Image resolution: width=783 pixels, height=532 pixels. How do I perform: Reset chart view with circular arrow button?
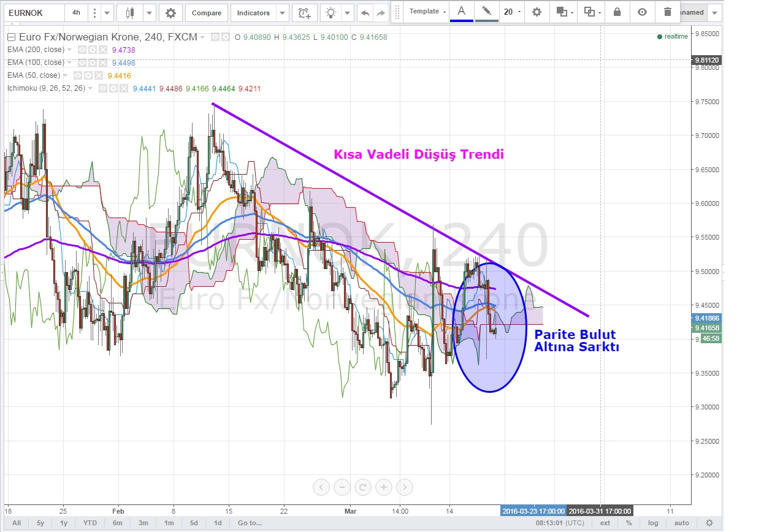coord(362,487)
